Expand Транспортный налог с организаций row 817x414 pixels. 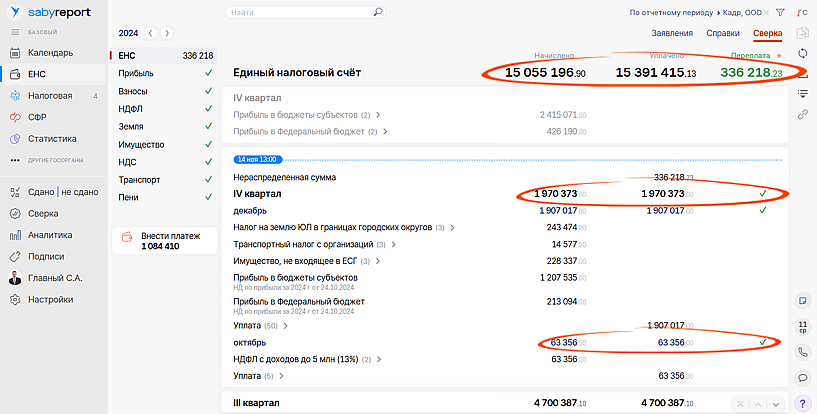click(x=393, y=244)
